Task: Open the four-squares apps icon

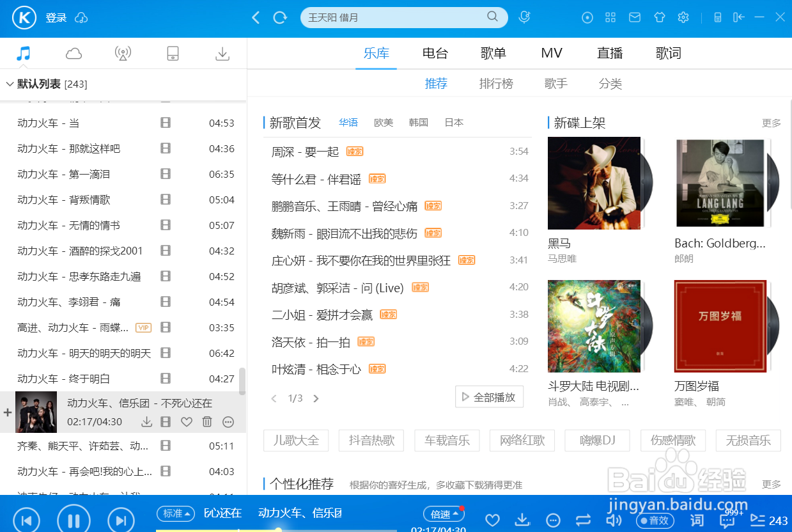Action: (x=610, y=18)
